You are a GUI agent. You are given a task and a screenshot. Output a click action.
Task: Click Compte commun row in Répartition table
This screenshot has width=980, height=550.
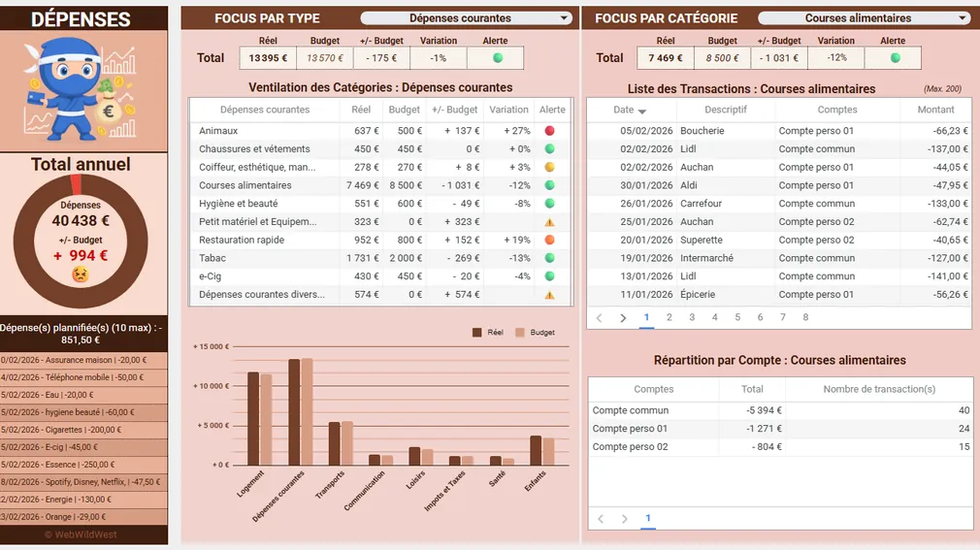[x=780, y=410]
